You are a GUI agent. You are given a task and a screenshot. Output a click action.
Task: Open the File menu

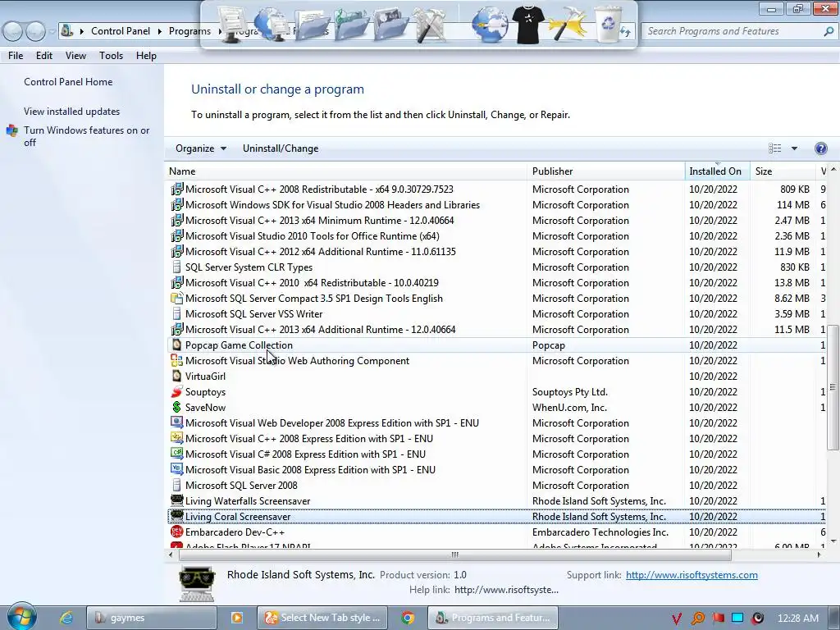(x=16, y=56)
